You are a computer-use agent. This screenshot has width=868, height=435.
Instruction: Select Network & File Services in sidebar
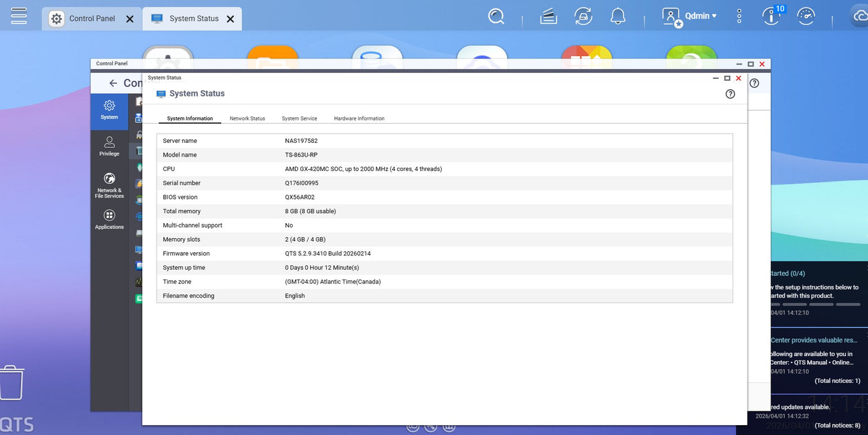pos(109,185)
